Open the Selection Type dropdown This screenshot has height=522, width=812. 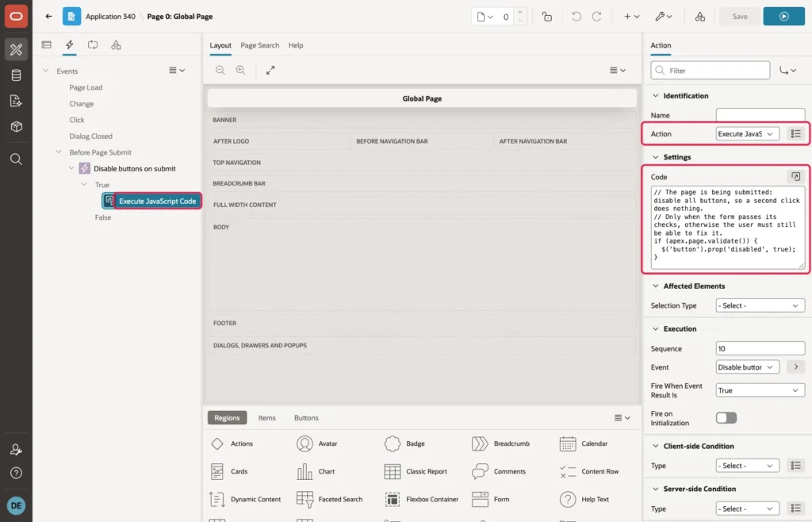(x=760, y=305)
